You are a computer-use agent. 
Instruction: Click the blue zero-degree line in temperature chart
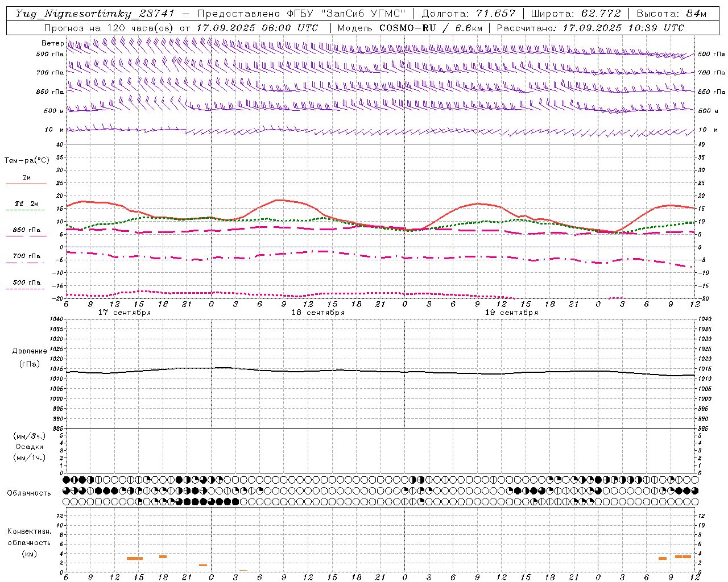(380, 247)
